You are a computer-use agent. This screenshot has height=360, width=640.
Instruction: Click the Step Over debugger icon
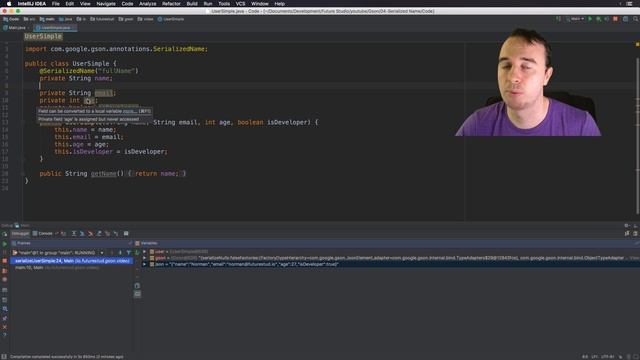(x=74, y=233)
